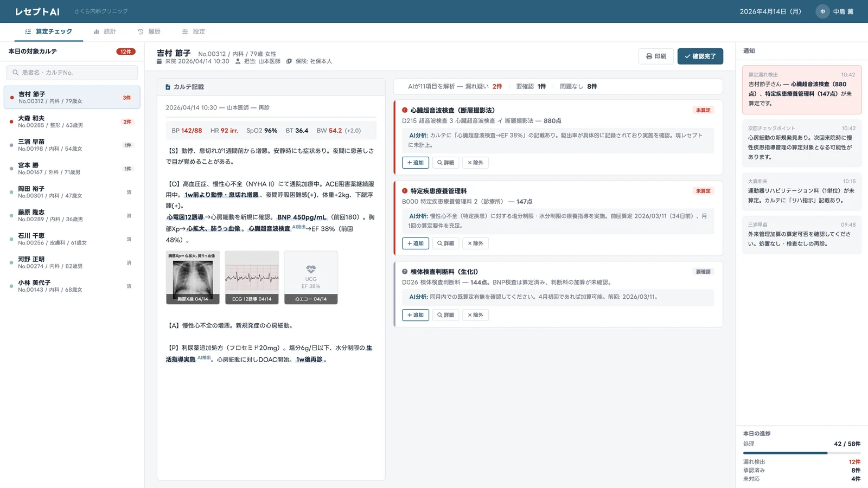Open the ECG 12誘導 04/14 thumbnail

pyautogui.click(x=252, y=277)
